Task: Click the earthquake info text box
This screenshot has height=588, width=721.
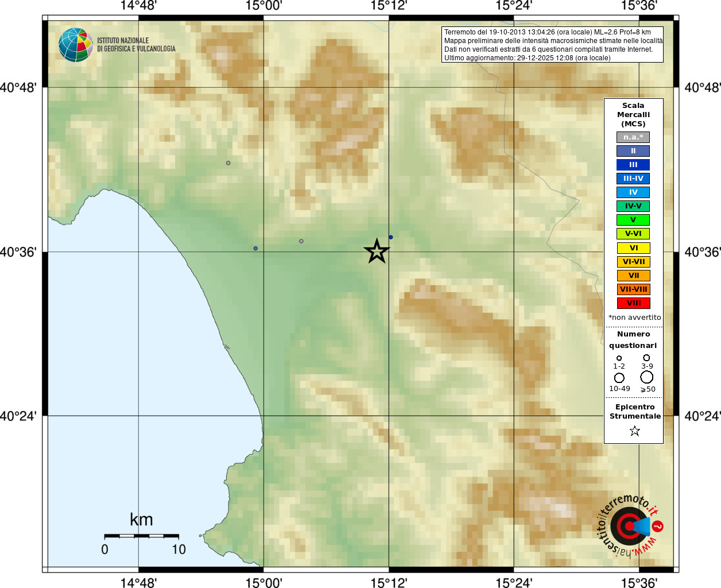Action: 552,45
